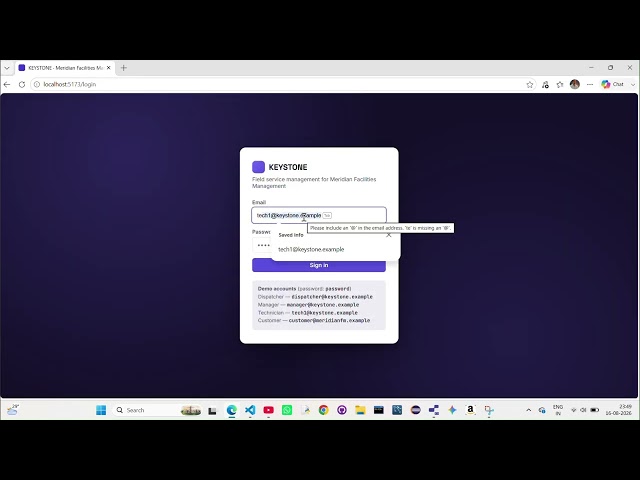
Task: Click the Technician demo account email text
Action: pos(324,313)
